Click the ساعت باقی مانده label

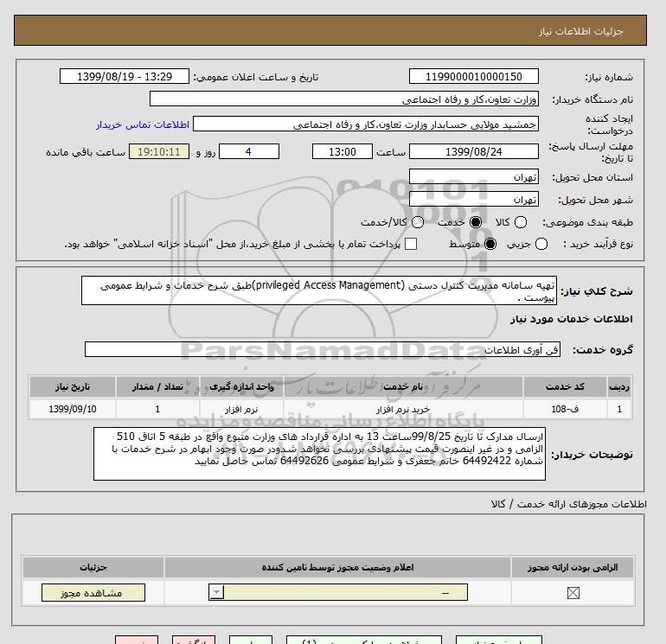pyautogui.click(x=86, y=152)
